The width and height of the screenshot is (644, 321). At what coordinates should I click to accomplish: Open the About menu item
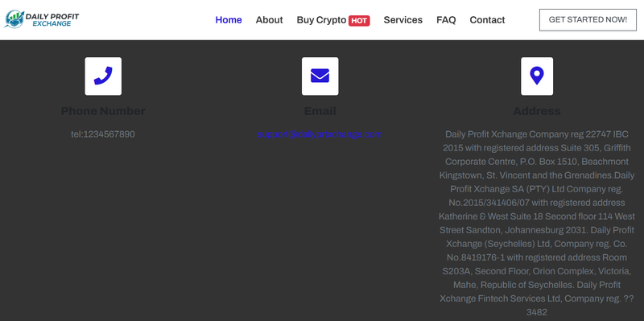click(269, 20)
